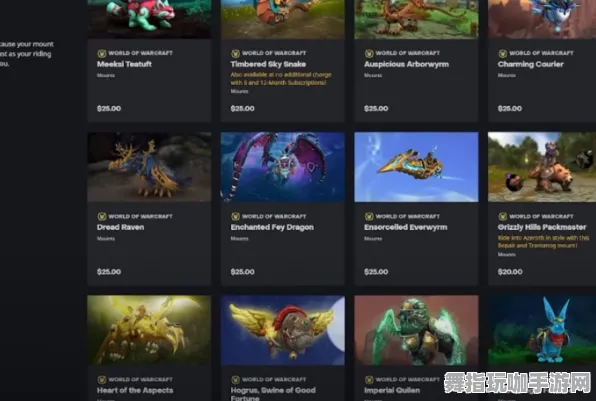Open the Timbered Sky Snake title link

268,64
